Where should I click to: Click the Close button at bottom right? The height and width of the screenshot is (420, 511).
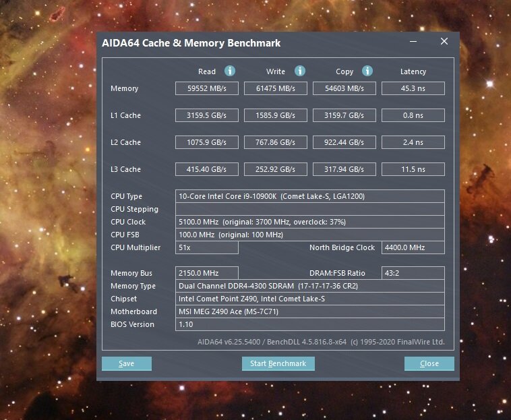(429, 363)
